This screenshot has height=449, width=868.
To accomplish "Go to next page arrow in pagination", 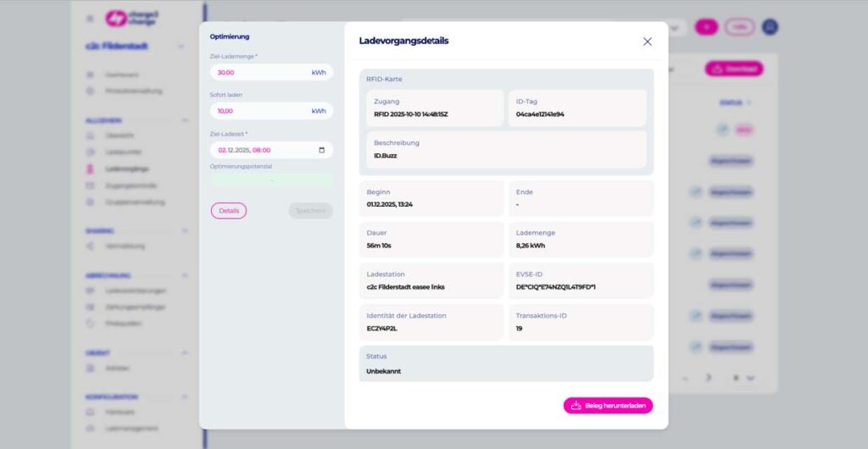I will point(708,378).
